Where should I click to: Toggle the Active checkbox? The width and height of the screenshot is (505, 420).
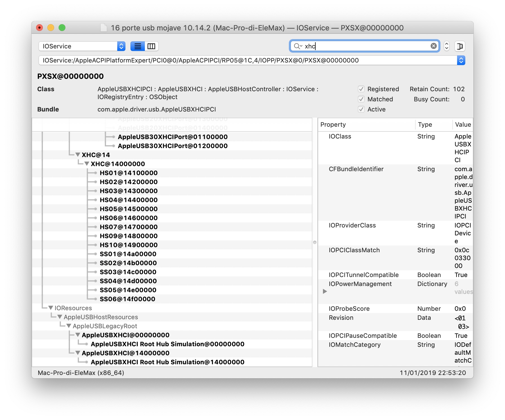coord(361,110)
